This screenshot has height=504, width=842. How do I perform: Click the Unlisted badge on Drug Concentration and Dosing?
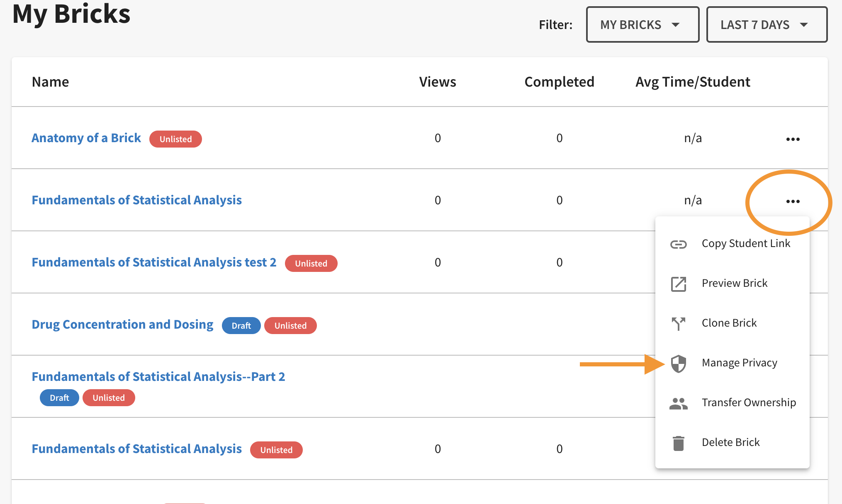(290, 326)
